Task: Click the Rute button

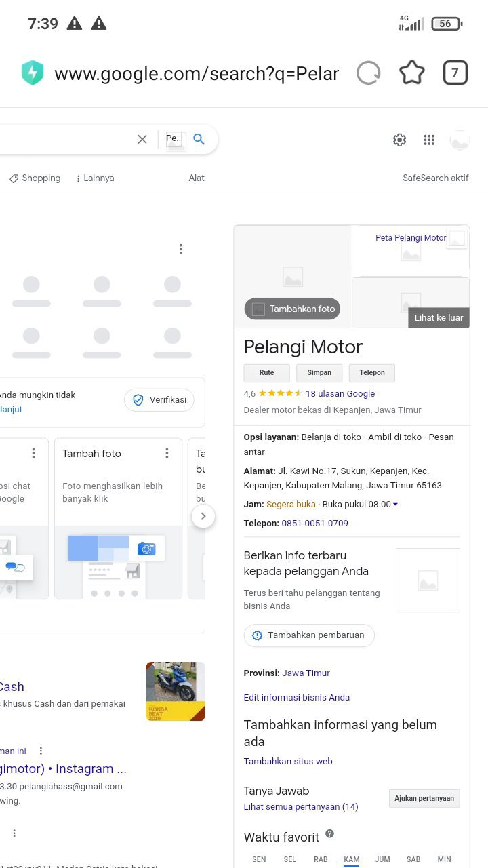Action: (266, 373)
